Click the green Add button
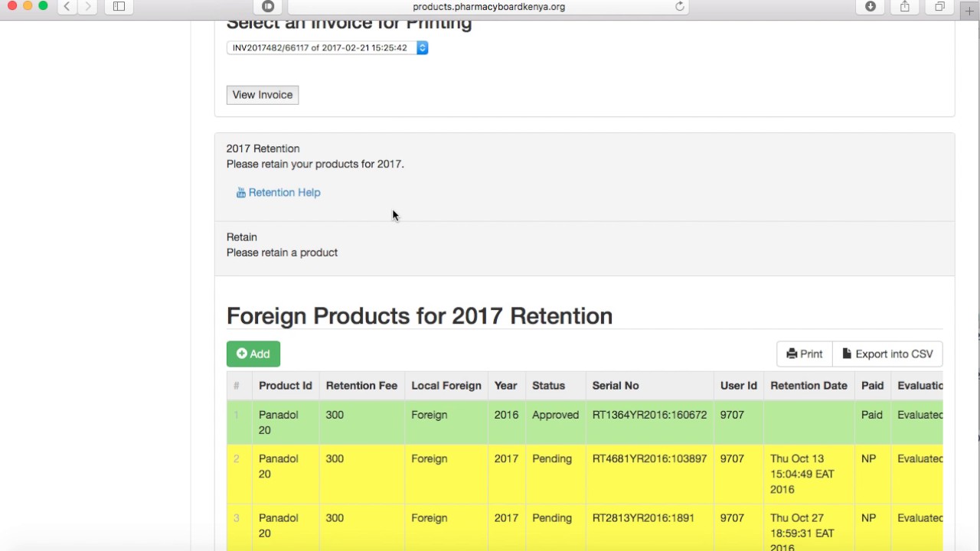 point(253,354)
